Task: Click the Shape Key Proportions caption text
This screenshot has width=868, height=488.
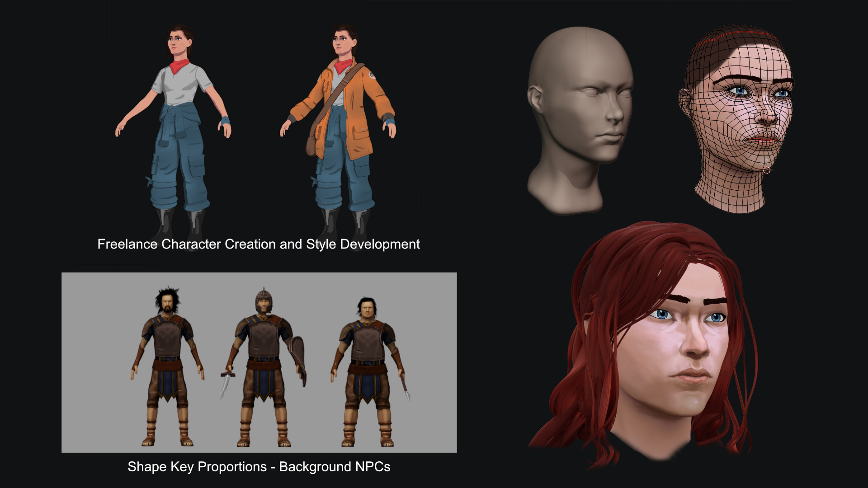Action: point(259,467)
